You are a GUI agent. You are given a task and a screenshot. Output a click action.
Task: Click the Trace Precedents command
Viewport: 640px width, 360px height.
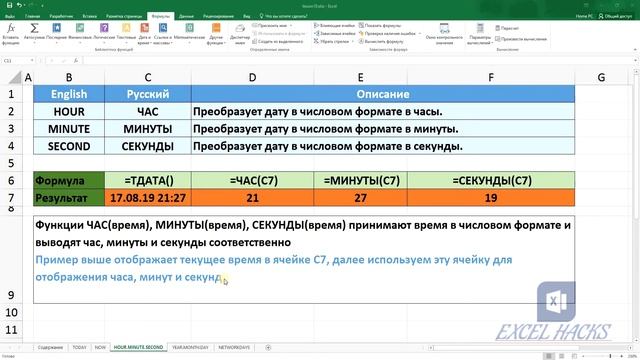pos(335,25)
